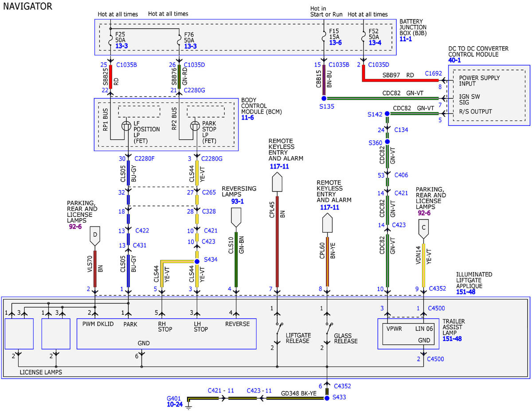Image resolution: width=532 pixels, height=411 pixels.
Task: Open the DC to DC converter 40-1 link
Action: click(455, 61)
